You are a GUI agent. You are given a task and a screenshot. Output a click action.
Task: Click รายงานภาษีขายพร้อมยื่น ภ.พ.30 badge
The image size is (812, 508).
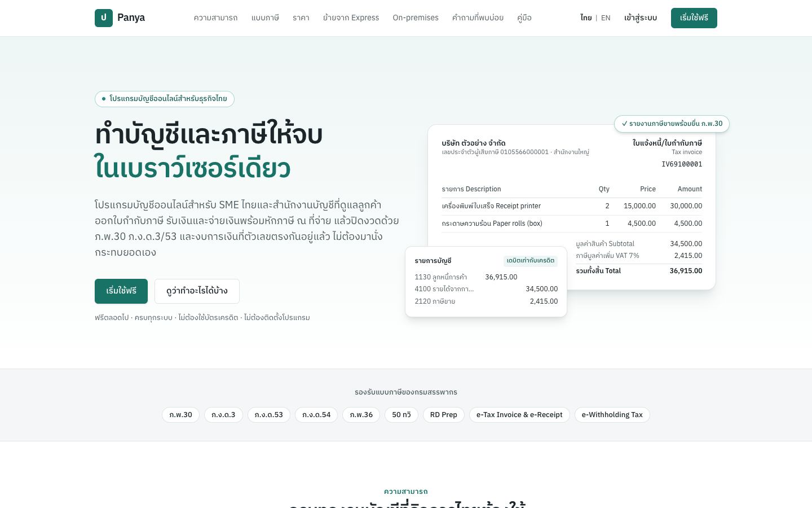(x=672, y=124)
